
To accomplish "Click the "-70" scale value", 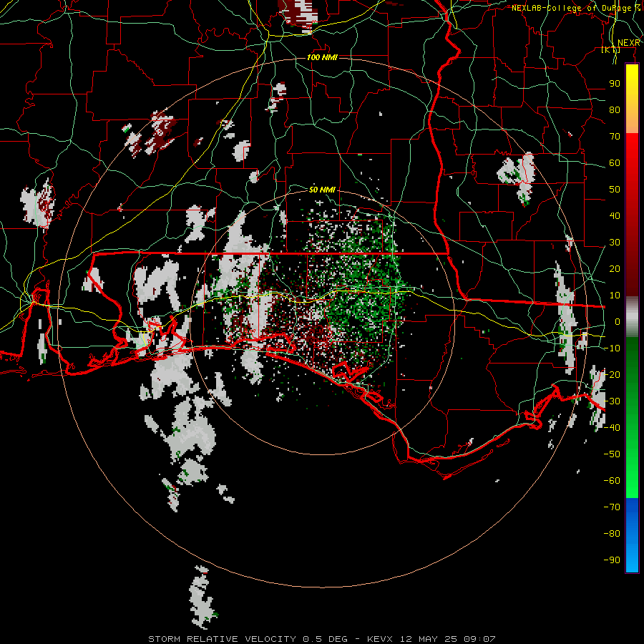I will (x=612, y=507).
